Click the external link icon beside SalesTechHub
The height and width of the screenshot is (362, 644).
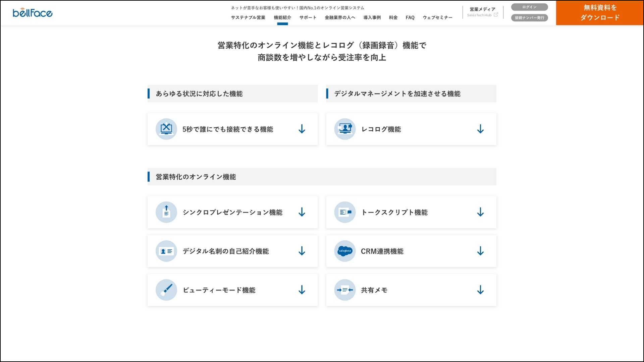tap(496, 15)
